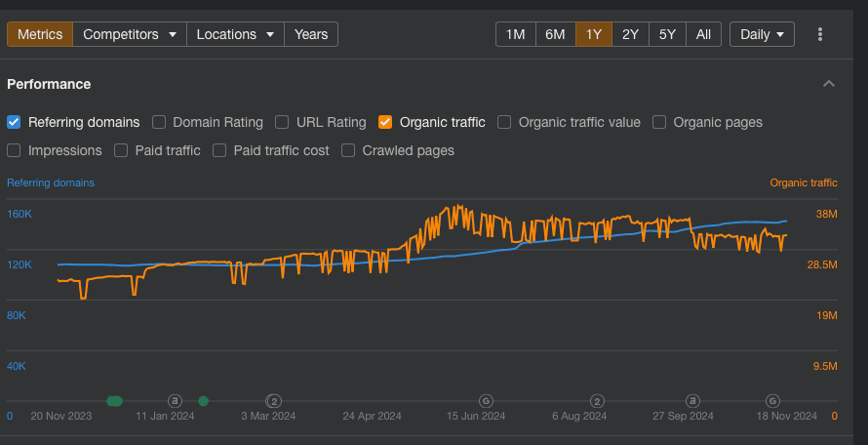Click the green dot marker after 11 Jan 2024

[x=203, y=400]
